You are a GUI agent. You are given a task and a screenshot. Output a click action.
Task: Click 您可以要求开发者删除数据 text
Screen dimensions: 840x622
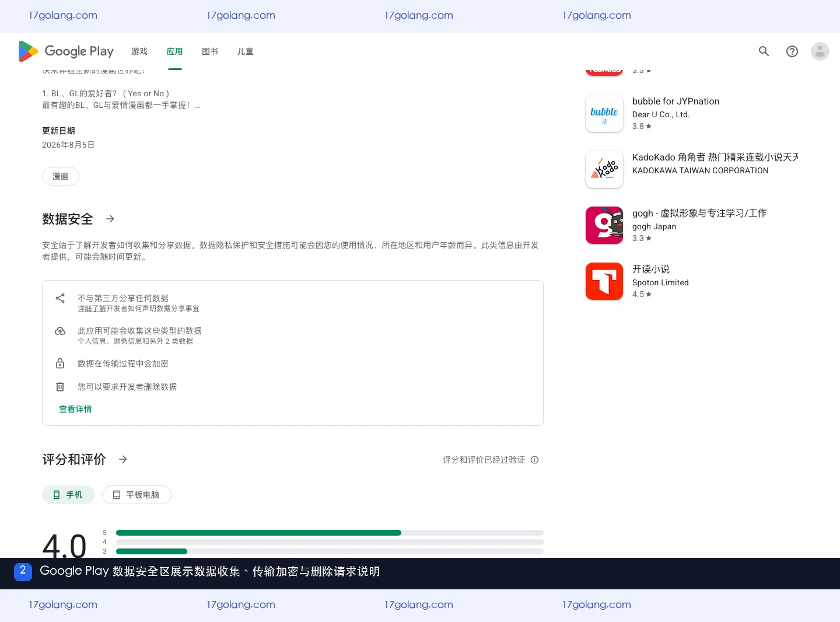pos(127,387)
